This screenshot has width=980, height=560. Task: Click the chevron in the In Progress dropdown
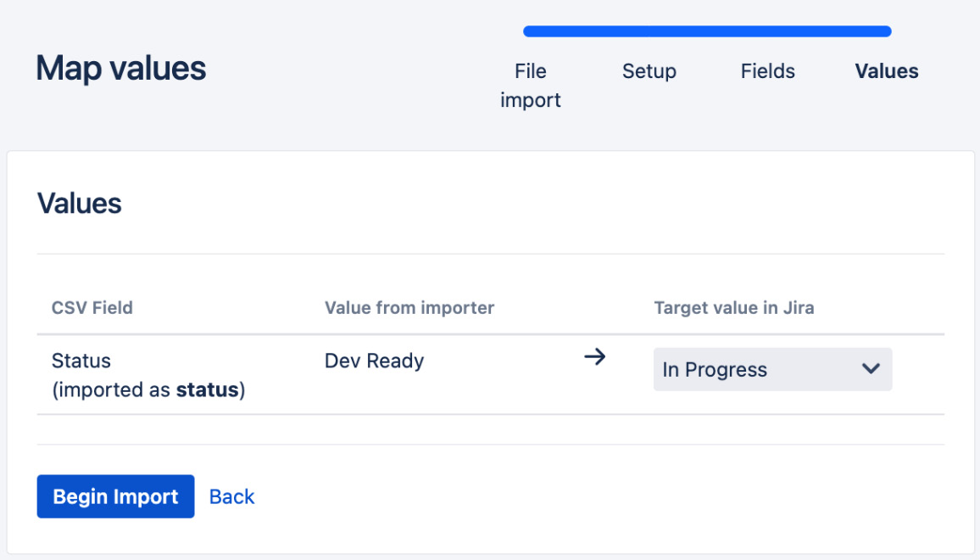pos(871,369)
